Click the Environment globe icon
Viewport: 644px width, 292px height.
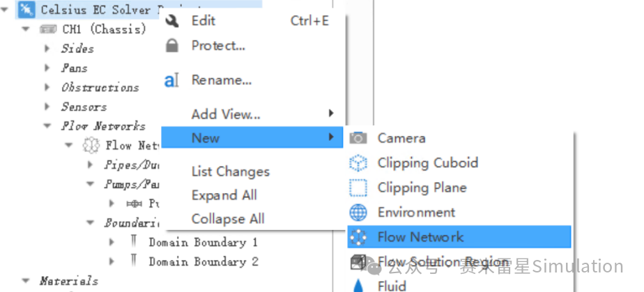pyautogui.click(x=358, y=213)
